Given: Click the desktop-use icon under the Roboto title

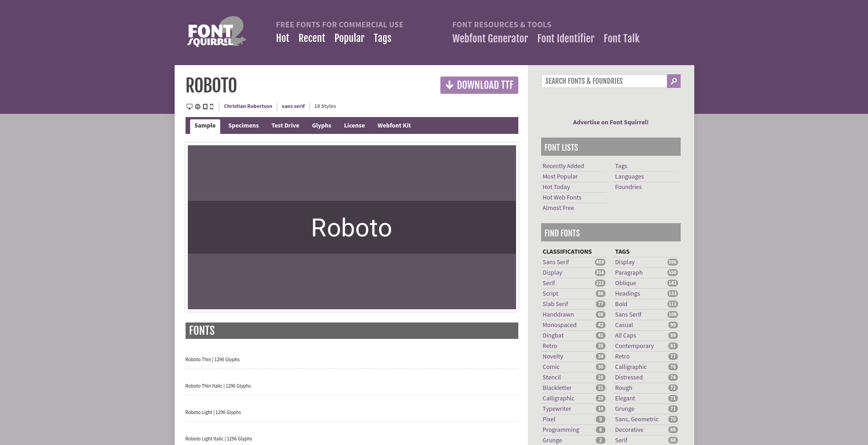Looking at the screenshot, I should [x=189, y=107].
